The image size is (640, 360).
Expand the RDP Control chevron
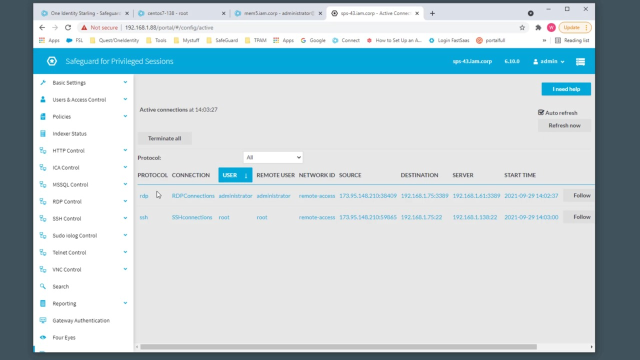tap(125, 202)
